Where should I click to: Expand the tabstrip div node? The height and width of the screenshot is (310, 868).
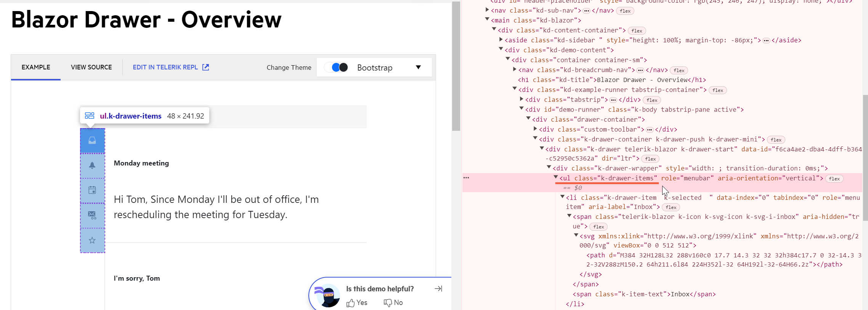tap(521, 99)
